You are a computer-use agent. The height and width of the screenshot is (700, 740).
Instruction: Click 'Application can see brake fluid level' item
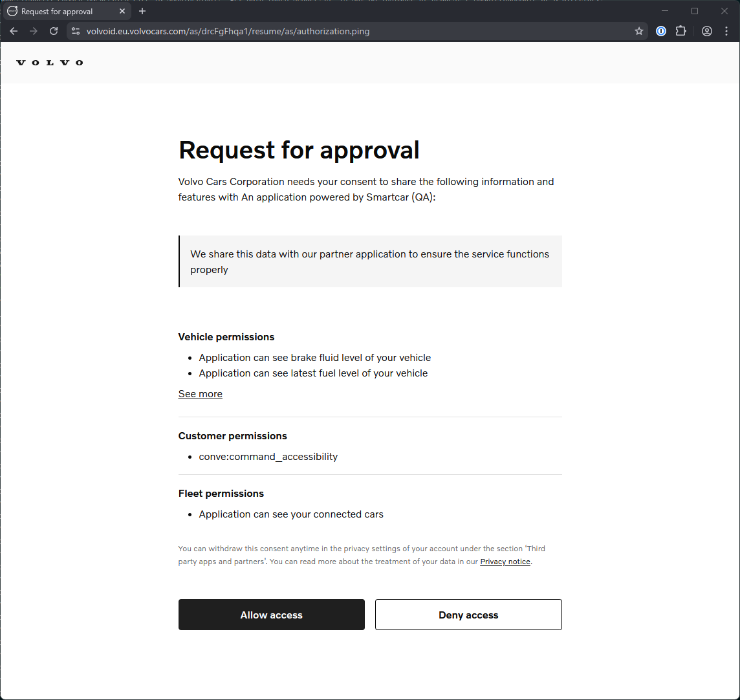click(x=315, y=358)
